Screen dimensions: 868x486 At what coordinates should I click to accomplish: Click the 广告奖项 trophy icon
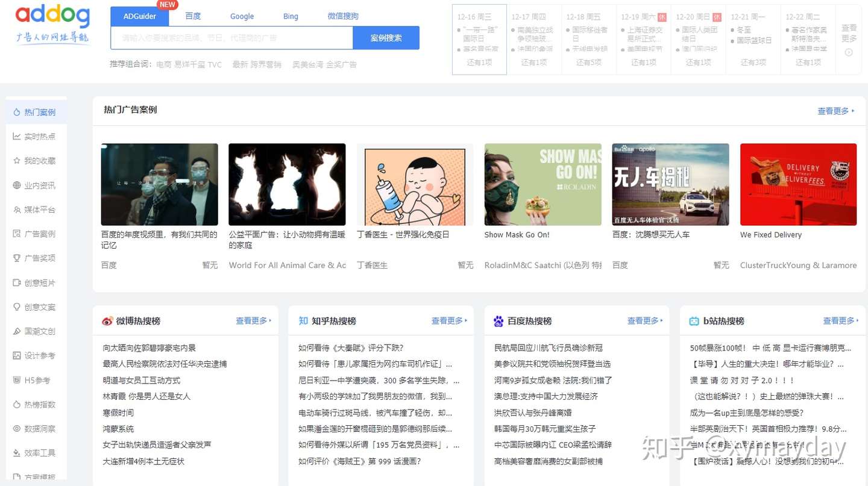click(x=16, y=258)
